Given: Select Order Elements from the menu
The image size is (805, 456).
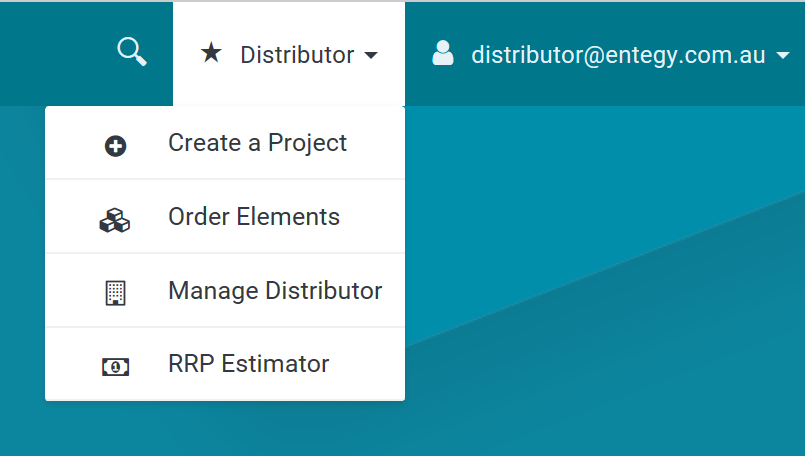Looking at the screenshot, I should pyautogui.click(x=225, y=217).
